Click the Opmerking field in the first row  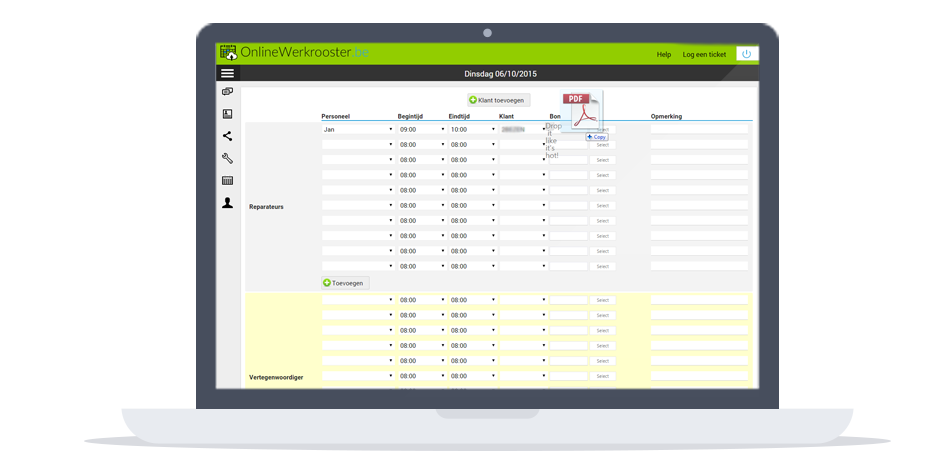[699, 129]
